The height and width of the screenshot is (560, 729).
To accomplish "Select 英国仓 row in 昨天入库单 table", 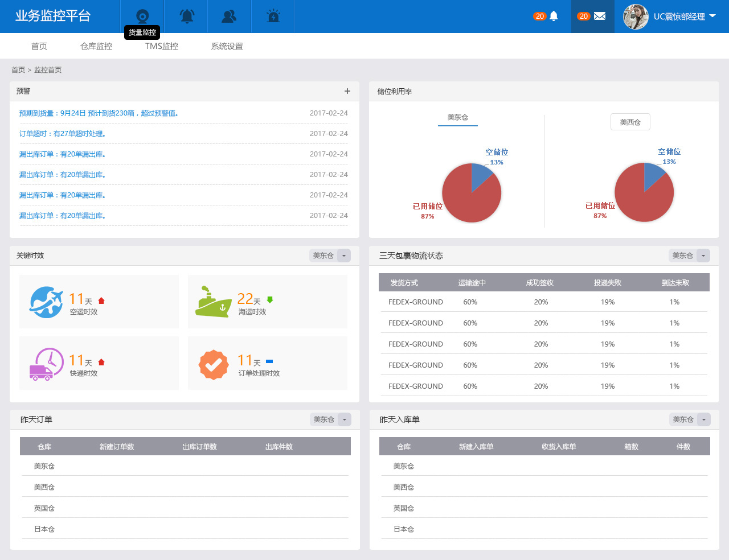I will [544, 508].
